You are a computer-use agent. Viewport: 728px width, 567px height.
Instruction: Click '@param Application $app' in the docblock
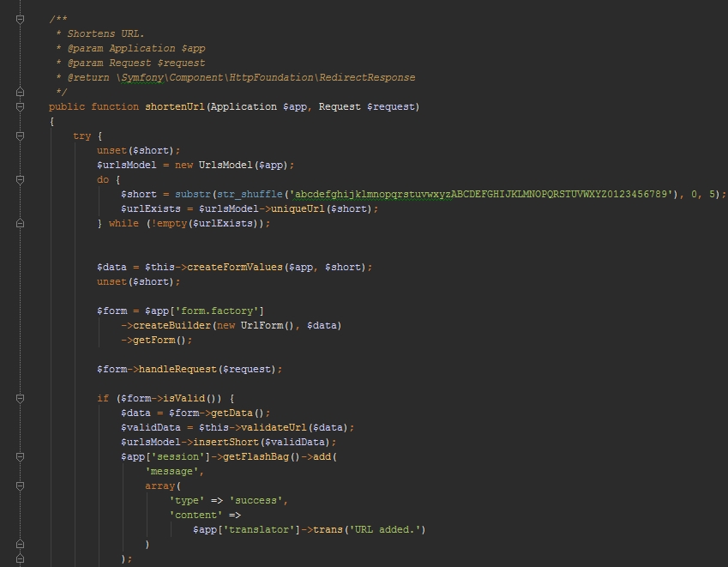(136, 48)
